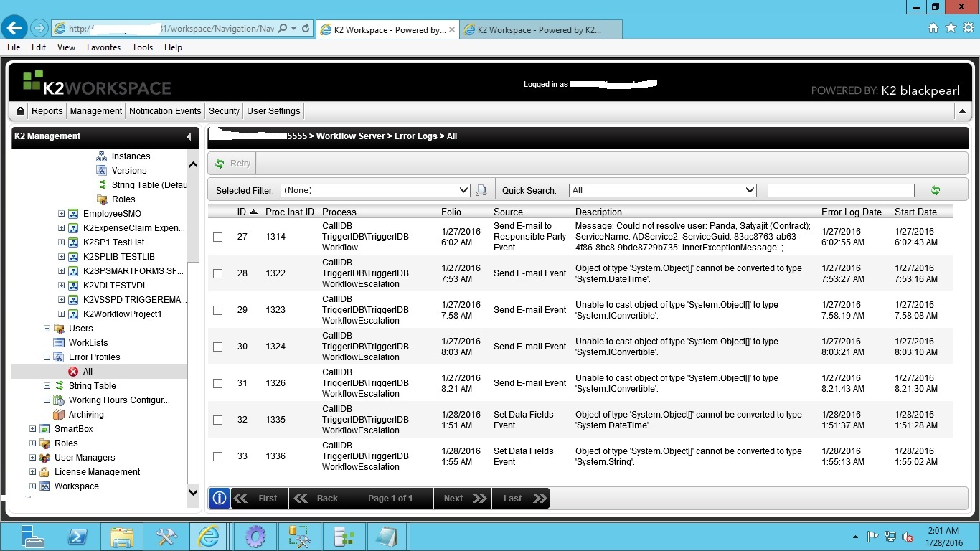Select K2VDI TESTVDI in tree
Screen dimensions: 980x551
[114, 286]
